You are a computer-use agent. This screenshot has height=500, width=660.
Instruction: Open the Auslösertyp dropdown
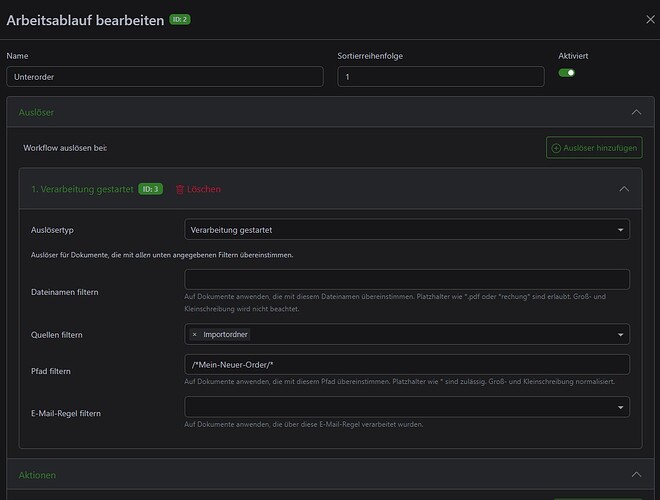pos(407,230)
